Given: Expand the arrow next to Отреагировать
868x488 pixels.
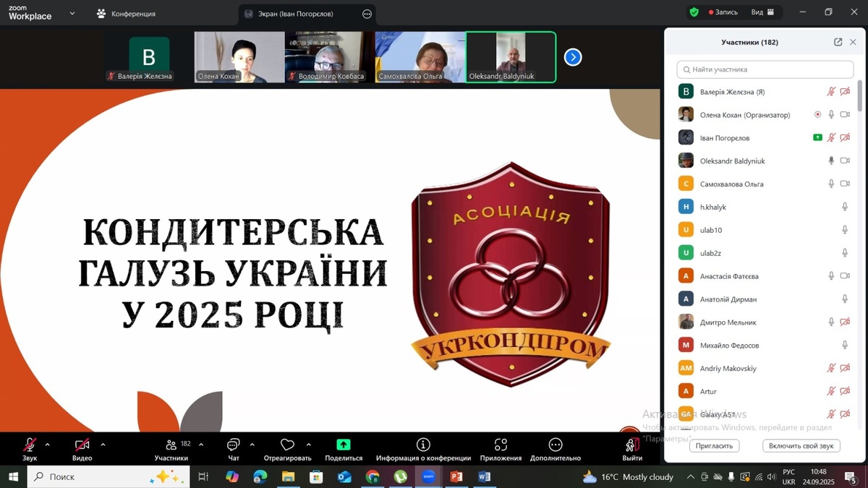Looking at the screenshot, I should point(309,445).
